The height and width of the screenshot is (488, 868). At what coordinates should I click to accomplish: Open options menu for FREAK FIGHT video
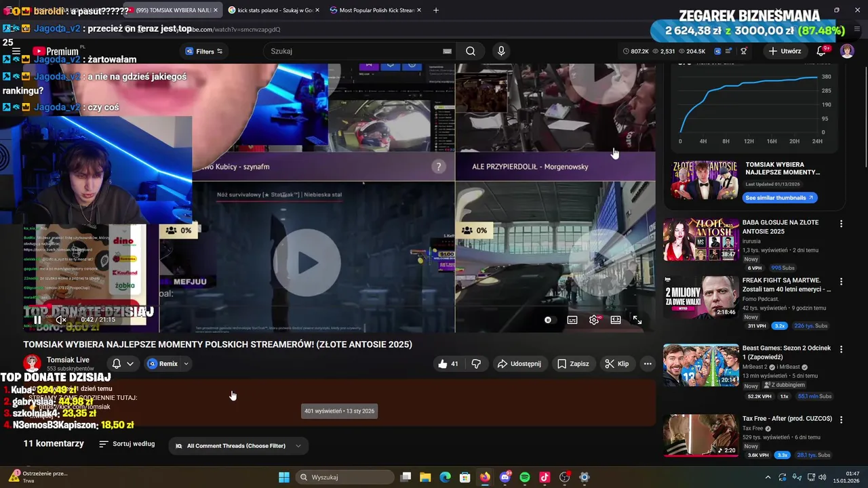pos(842,281)
